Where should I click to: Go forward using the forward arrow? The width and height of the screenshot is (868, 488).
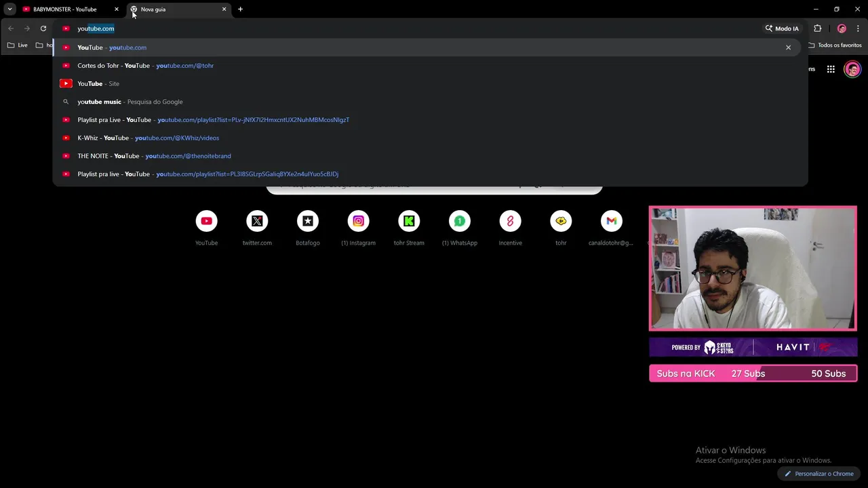click(27, 28)
